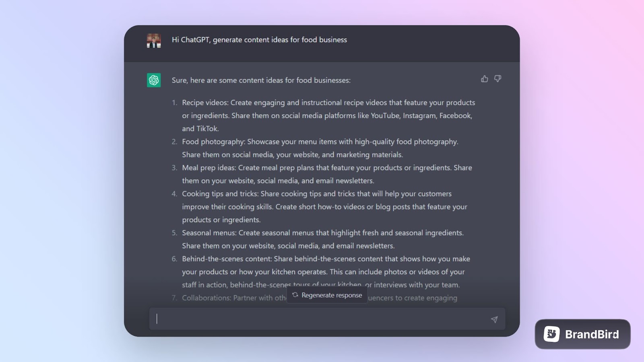Click the BrandBird watermark badge text

pos(592,334)
